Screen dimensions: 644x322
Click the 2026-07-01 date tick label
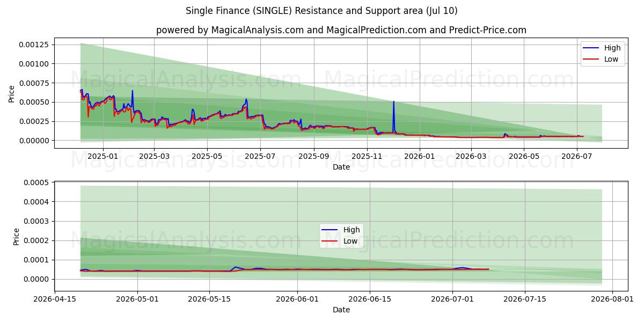[453, 299]
